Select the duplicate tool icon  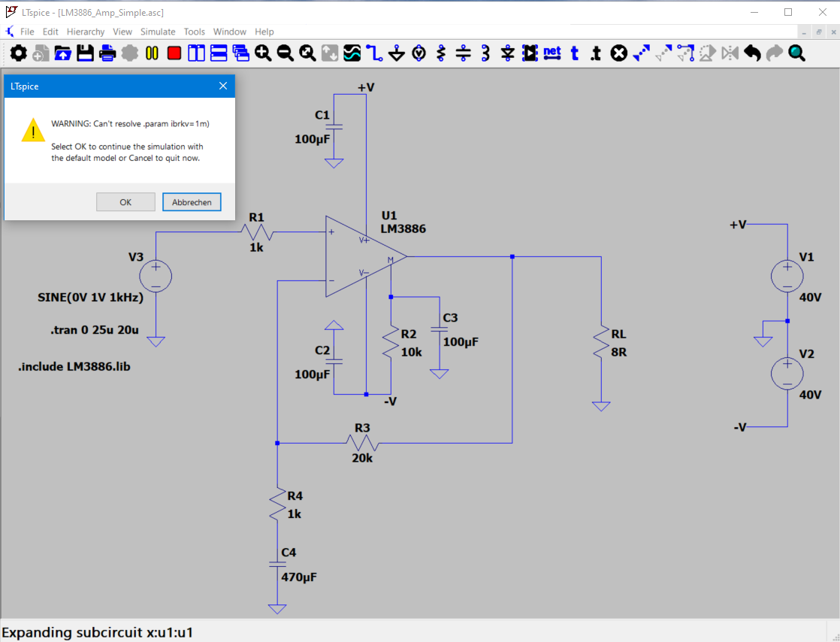pyautogui.click(x=641, y=53)
